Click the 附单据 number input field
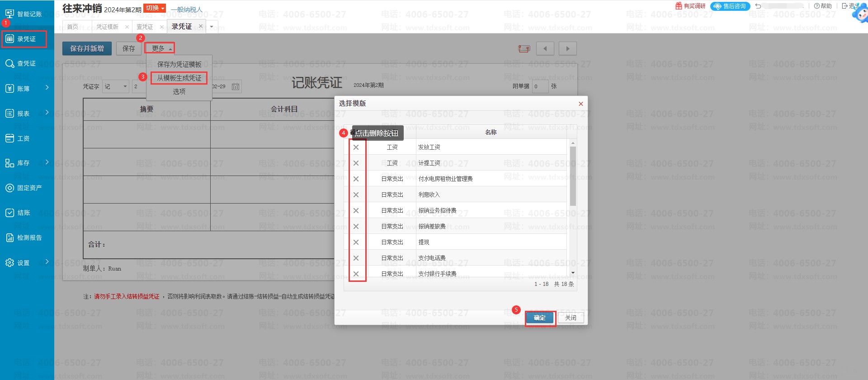The width and height of the screenshot is (868, 380). pos(540,86)
